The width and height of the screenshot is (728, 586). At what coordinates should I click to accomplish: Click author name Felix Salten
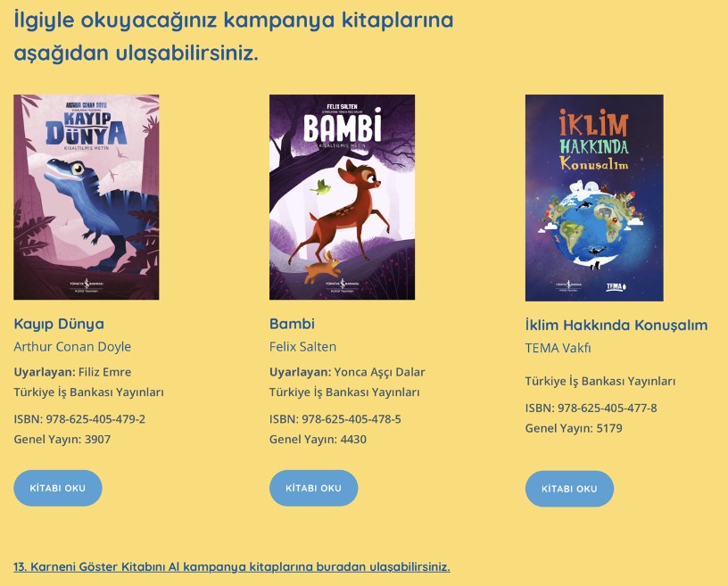click(x=302, y=347)
